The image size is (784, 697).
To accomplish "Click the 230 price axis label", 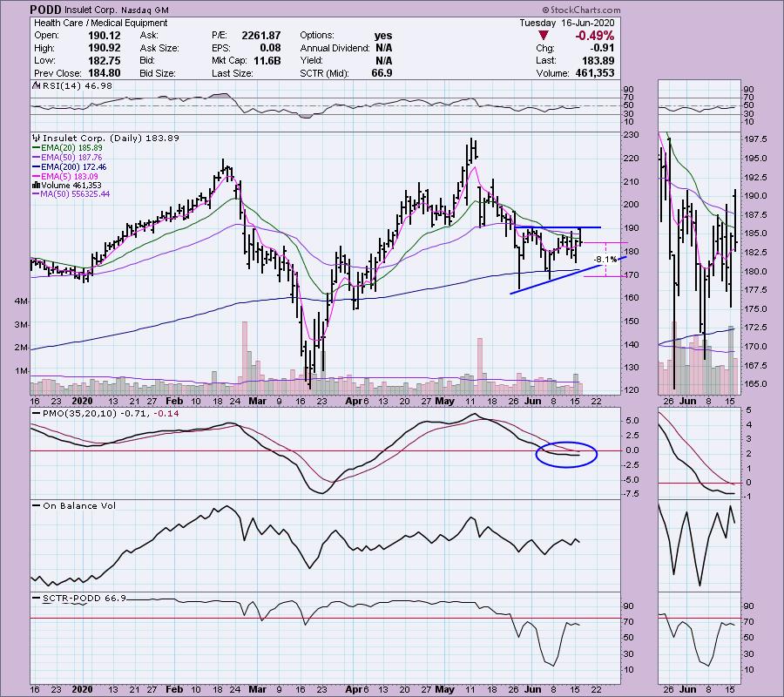I will pyautogui.click(x=632, y=135).
